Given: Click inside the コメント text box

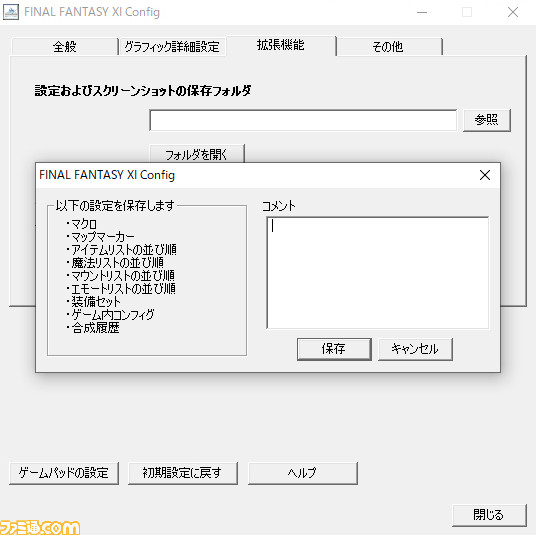Looking at the screenshot, I should click(x=377, y=272).
